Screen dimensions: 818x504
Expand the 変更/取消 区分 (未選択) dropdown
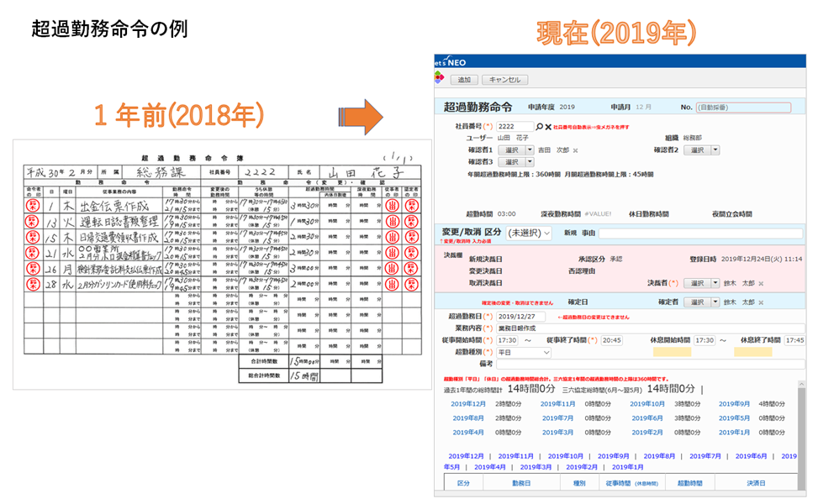coord(530,233)
